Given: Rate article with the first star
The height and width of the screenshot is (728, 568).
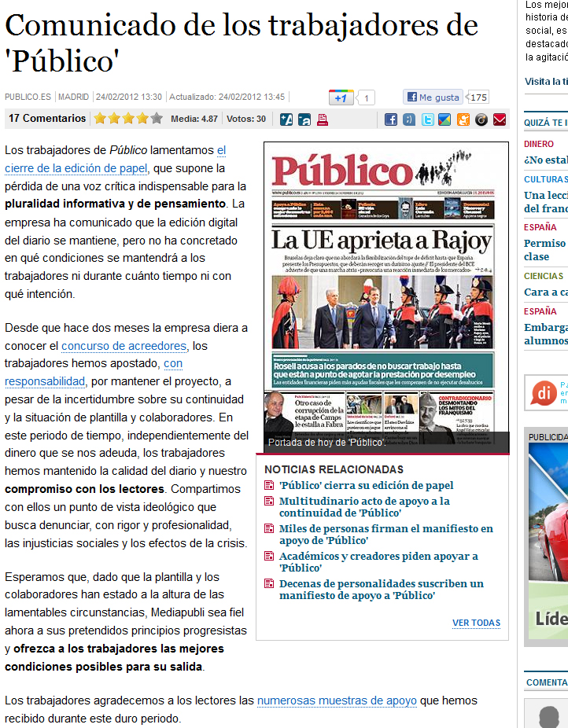Looking at the screenshot, I should click(100, 119).
